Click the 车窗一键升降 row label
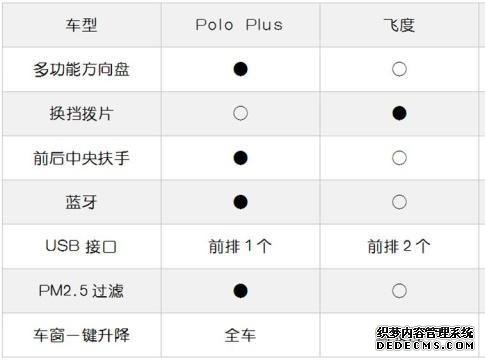 [x=81, y=335]
